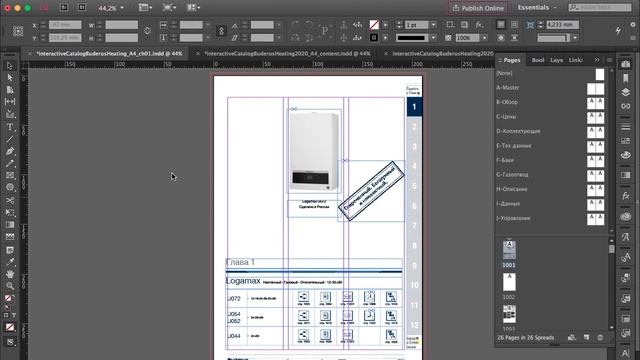Toggle constrain proportions link icon
This screenshot has height=360, width=640.
[x=147, y=31]
